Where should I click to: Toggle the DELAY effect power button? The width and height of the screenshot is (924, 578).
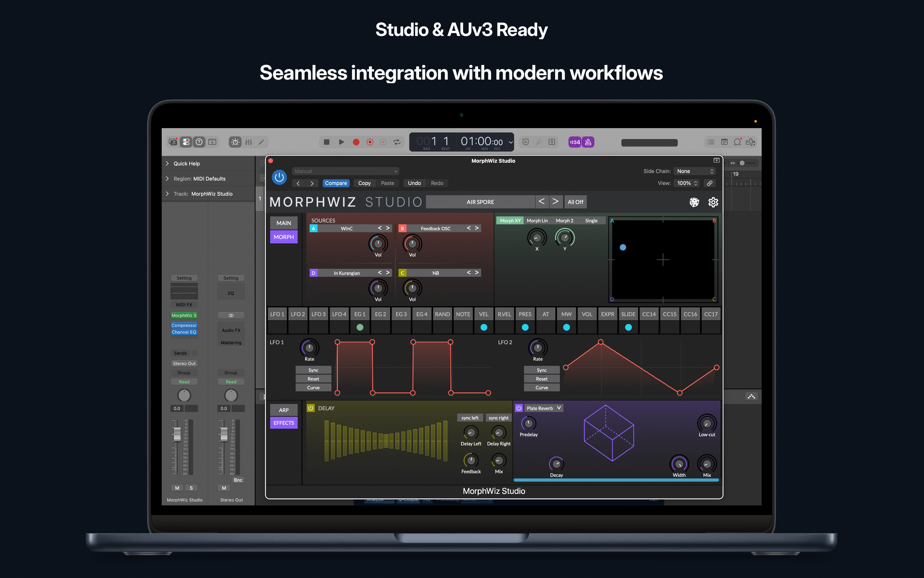pos(311,408)
